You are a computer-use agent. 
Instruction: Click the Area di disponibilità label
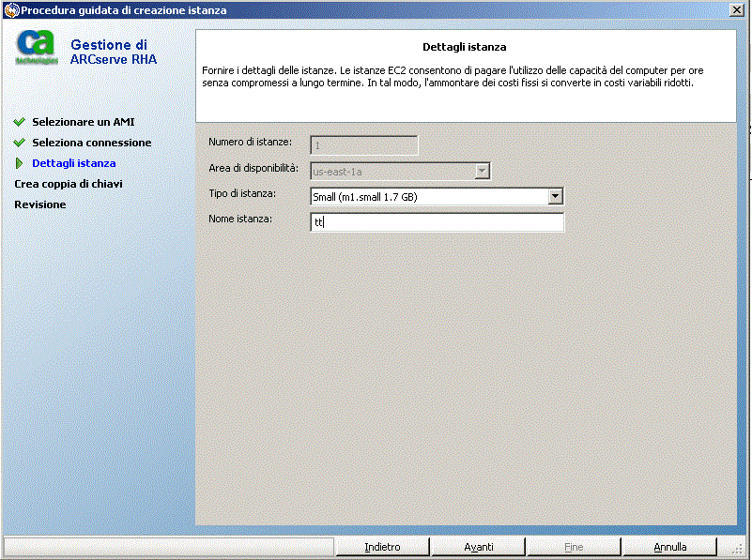253,168
